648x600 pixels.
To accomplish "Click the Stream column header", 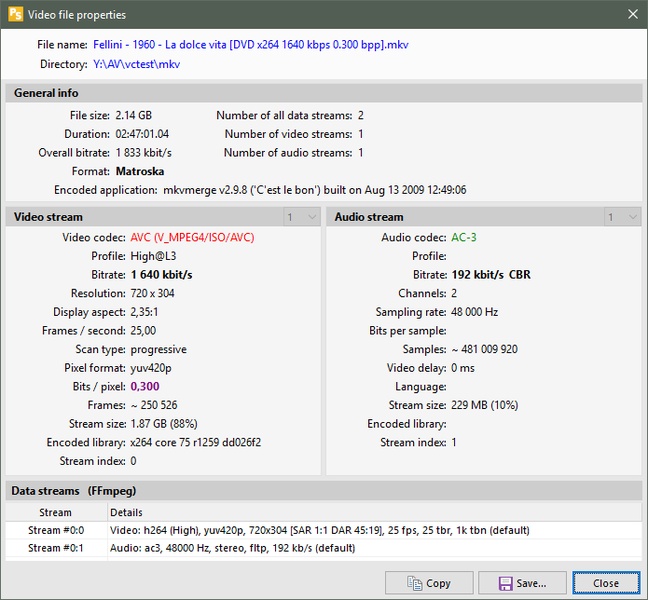I will (x=56, y=512).
